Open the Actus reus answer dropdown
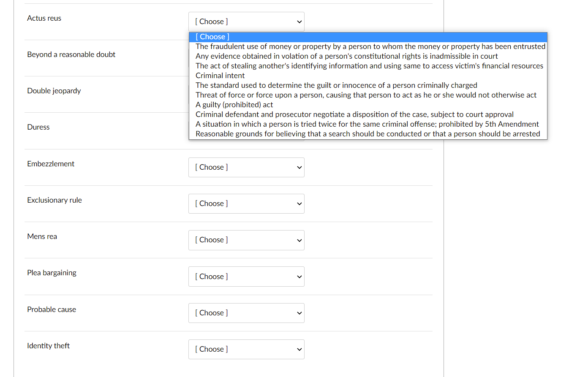Viewport: 588px width, 377px height. tap(246, 22)
